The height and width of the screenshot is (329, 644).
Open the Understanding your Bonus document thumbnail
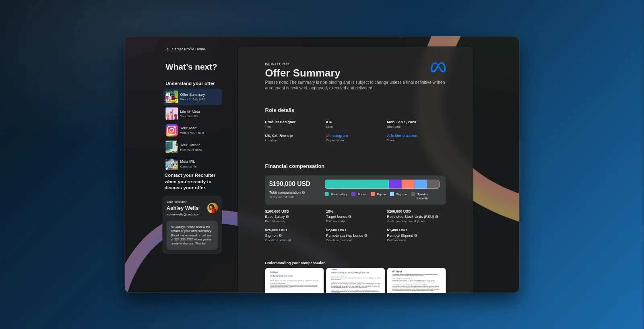click(294, 280)
